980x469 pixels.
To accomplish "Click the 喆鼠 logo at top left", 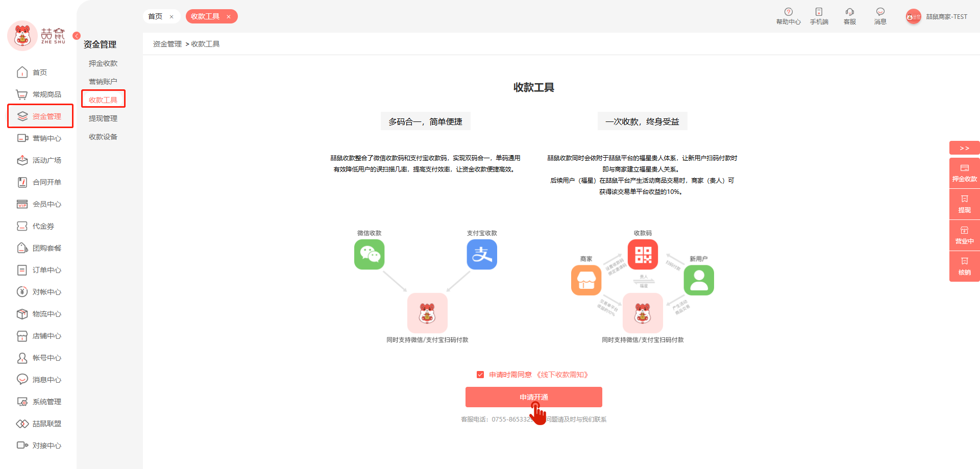I will [x=37, y=36].
